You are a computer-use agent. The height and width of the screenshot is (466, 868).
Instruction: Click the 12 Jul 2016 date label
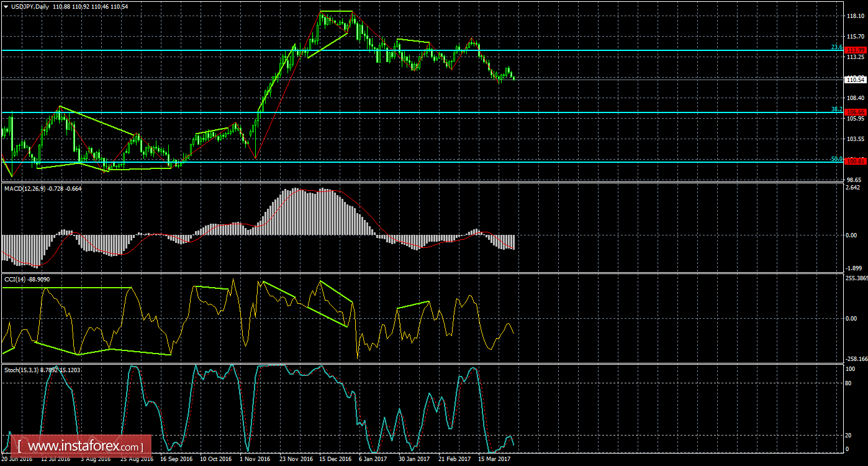tap(55, 459)
